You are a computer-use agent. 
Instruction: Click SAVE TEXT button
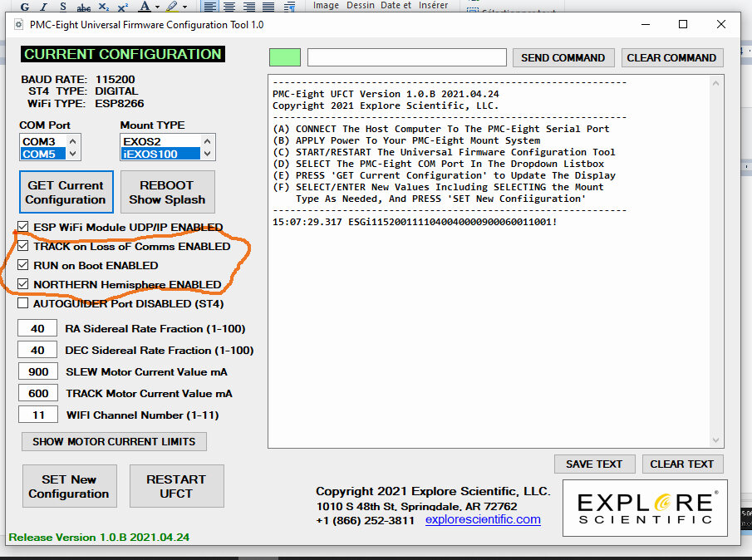[594, 464]
